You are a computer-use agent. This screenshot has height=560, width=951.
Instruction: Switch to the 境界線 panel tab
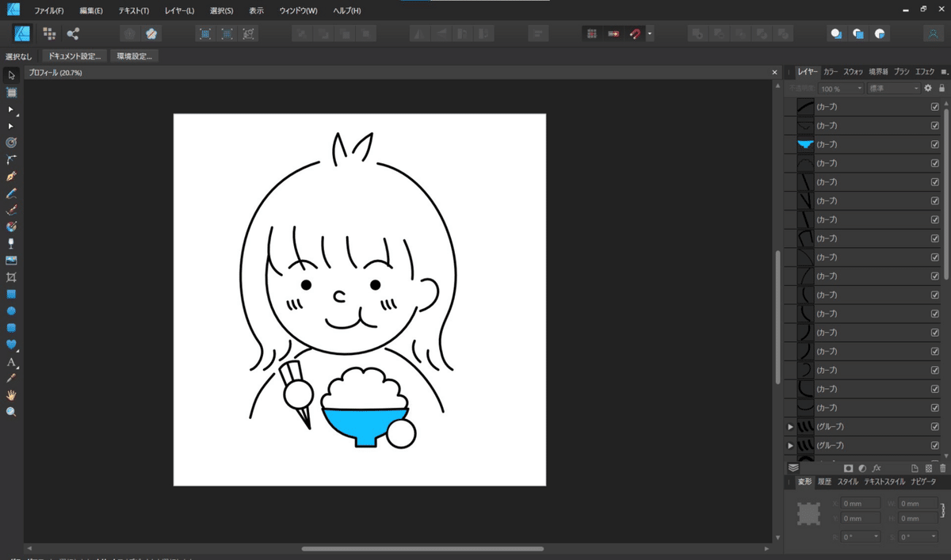pyautogui.click(x=878, y=71)
